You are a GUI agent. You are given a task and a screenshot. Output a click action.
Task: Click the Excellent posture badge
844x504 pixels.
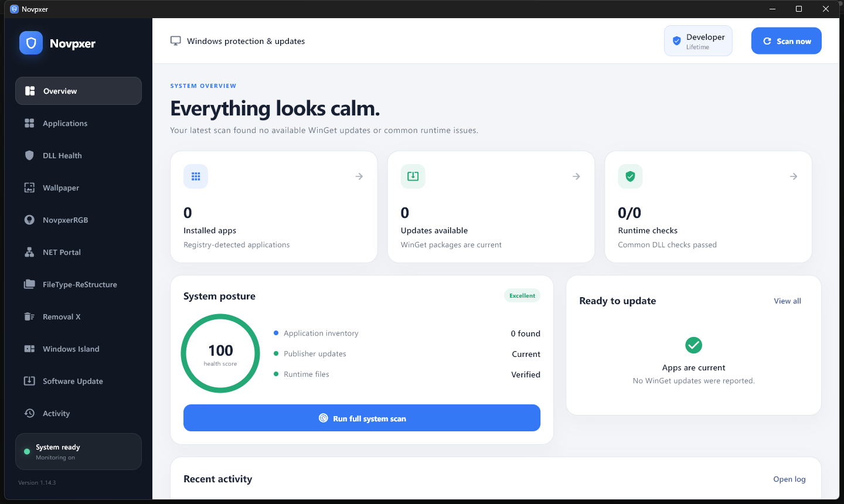tap(522, 296)
